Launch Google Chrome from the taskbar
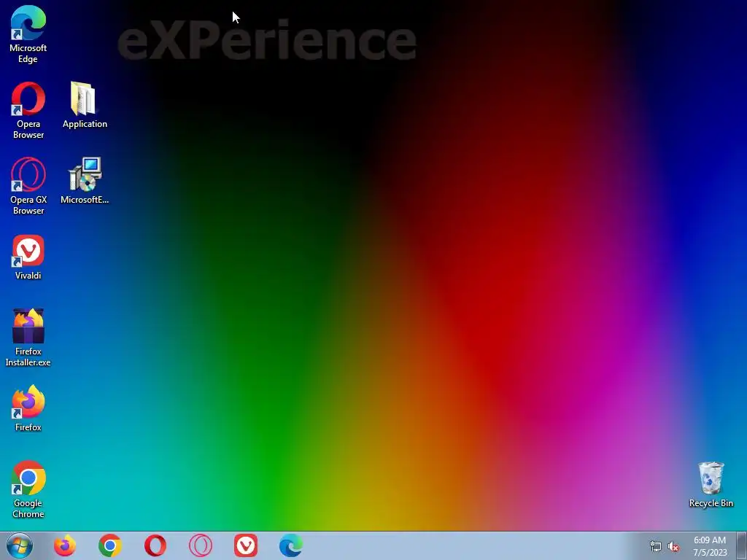 point(110,545)
